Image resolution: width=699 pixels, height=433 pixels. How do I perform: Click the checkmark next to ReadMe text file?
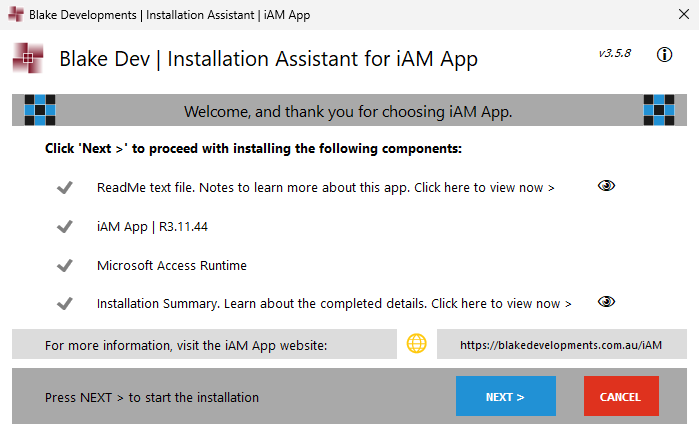point(65,187)
